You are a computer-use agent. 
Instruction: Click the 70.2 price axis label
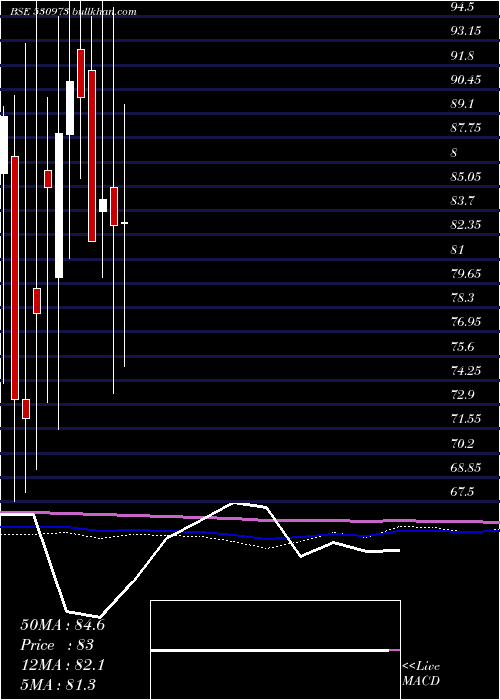462,443
